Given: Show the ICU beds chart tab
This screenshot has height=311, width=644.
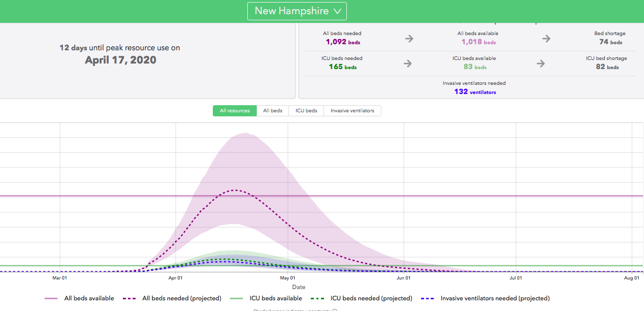Looking at the screenshot, I should [306, 111].
